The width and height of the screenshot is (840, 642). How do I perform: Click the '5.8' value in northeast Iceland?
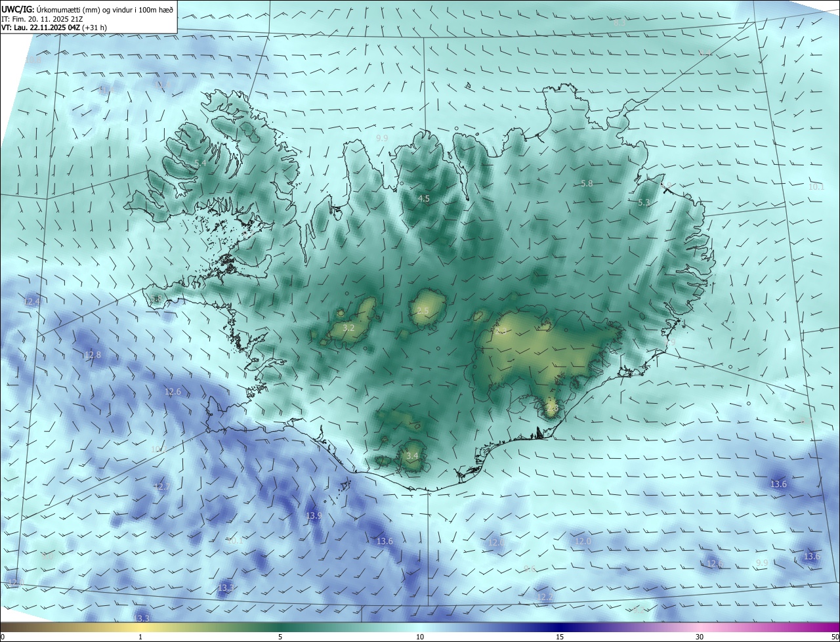tap(587, 184)
